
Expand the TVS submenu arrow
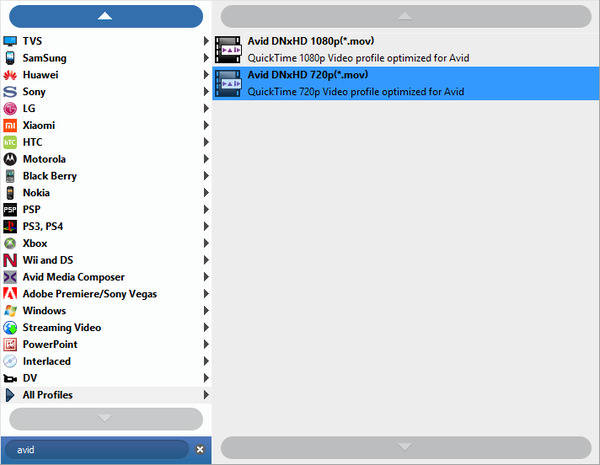tap(206, 41)
